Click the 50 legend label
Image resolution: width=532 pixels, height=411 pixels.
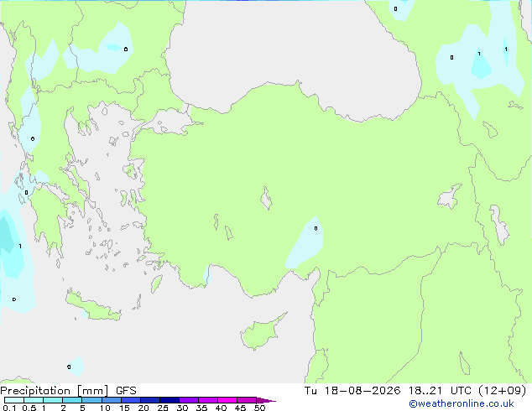point(259,408)
